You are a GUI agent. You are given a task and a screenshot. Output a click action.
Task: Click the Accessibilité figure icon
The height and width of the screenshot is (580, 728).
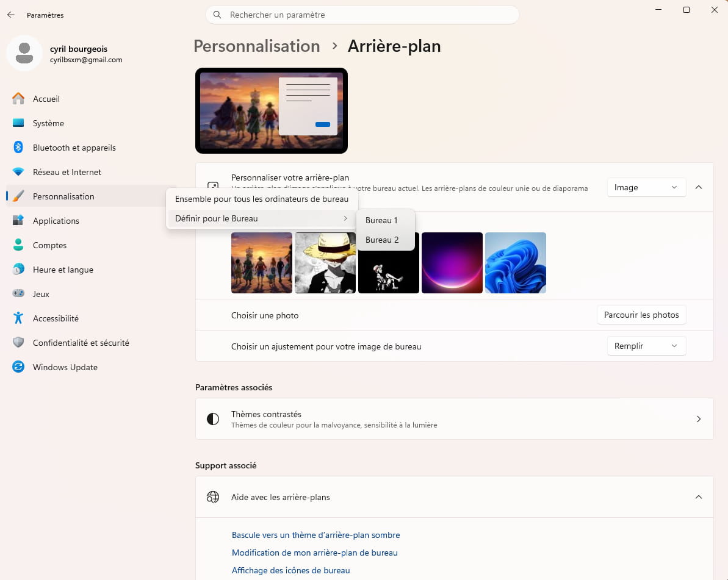click(18, 318)
